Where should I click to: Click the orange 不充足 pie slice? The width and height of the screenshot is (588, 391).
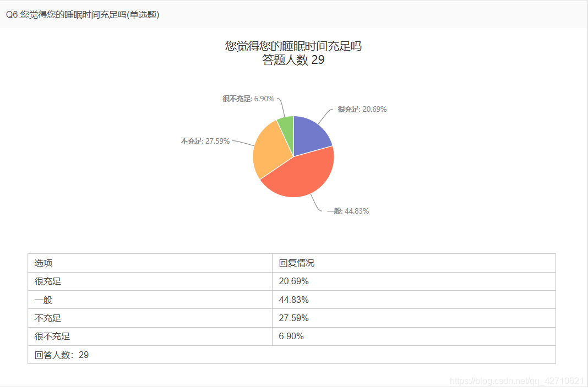pyautogui.click(x=271, y=150)
